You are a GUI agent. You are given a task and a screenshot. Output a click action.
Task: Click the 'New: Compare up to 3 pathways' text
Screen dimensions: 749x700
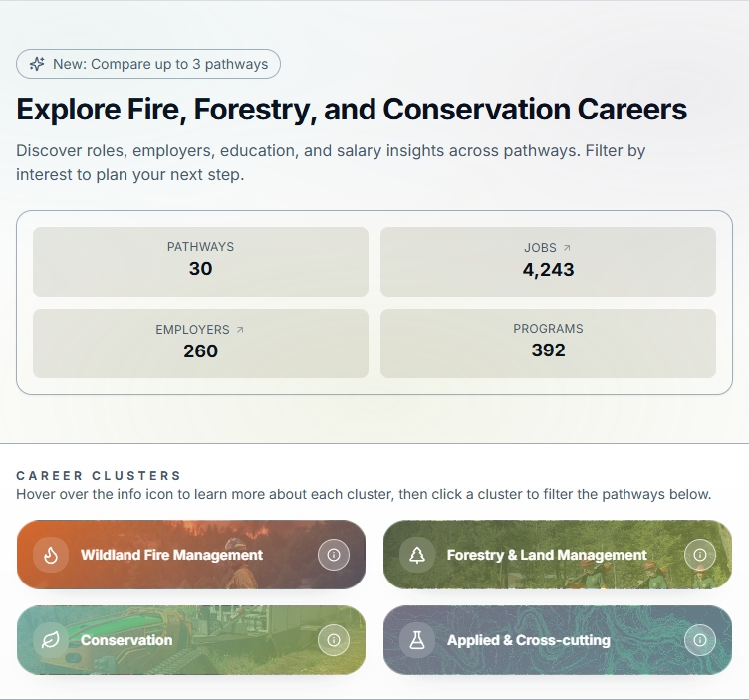(160, 64)
